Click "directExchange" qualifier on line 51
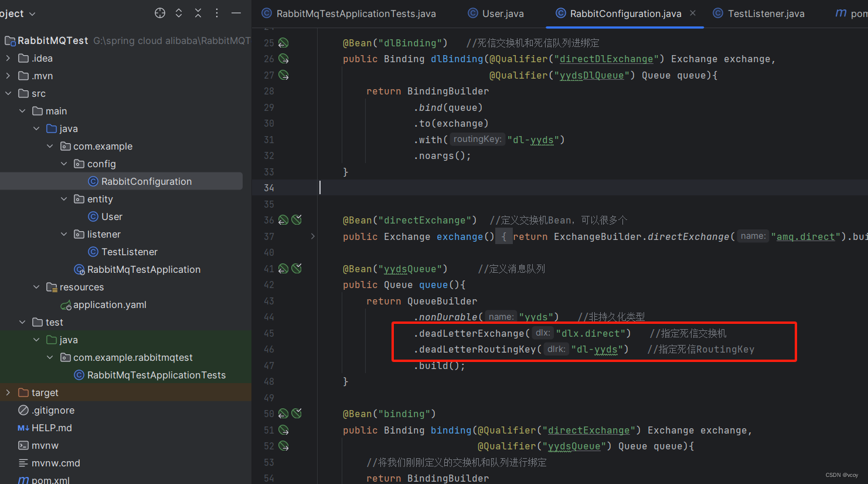The width and height of the screenshot is (868, 484). click(x=589, y=430)
